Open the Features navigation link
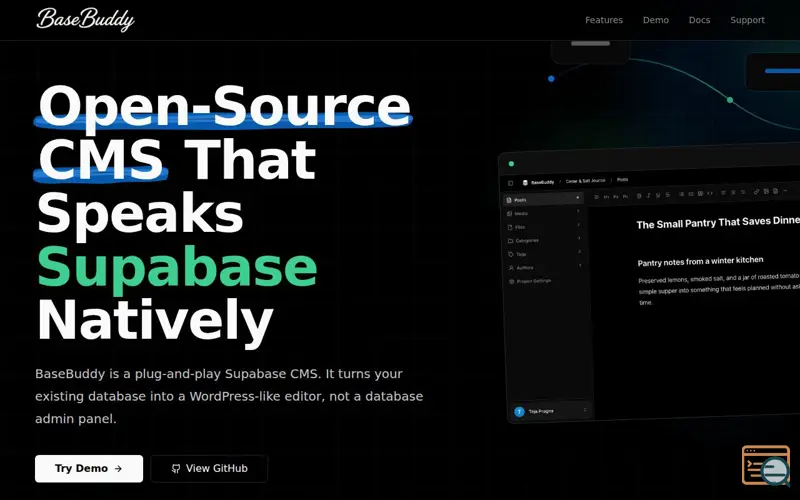The image size is (800, 500). pyautogui.click(x=604, y=20)
